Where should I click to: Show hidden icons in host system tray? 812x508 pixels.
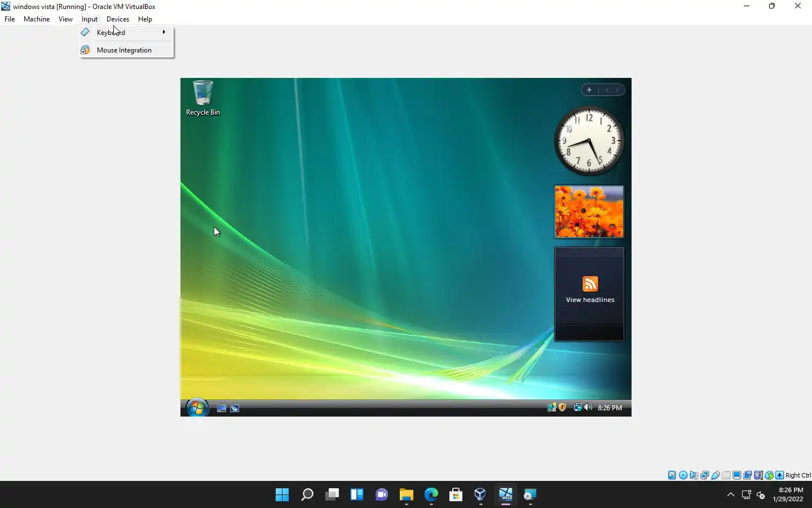(731, 495)
